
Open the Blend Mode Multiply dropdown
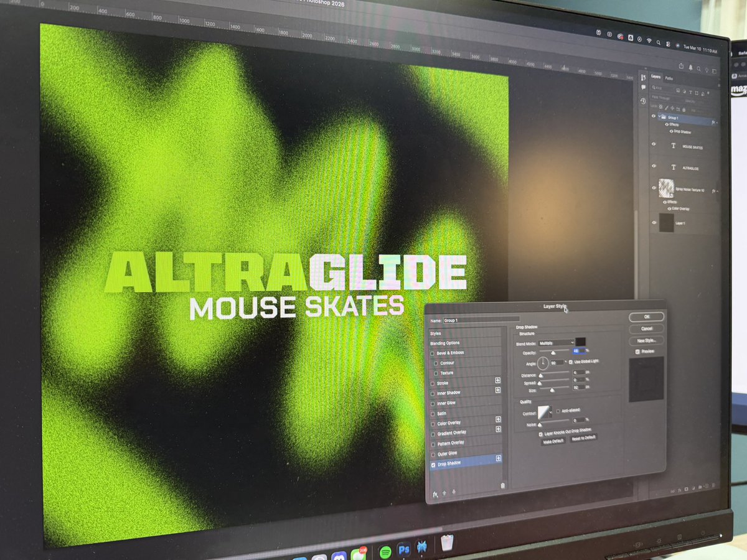pos(557,342)
